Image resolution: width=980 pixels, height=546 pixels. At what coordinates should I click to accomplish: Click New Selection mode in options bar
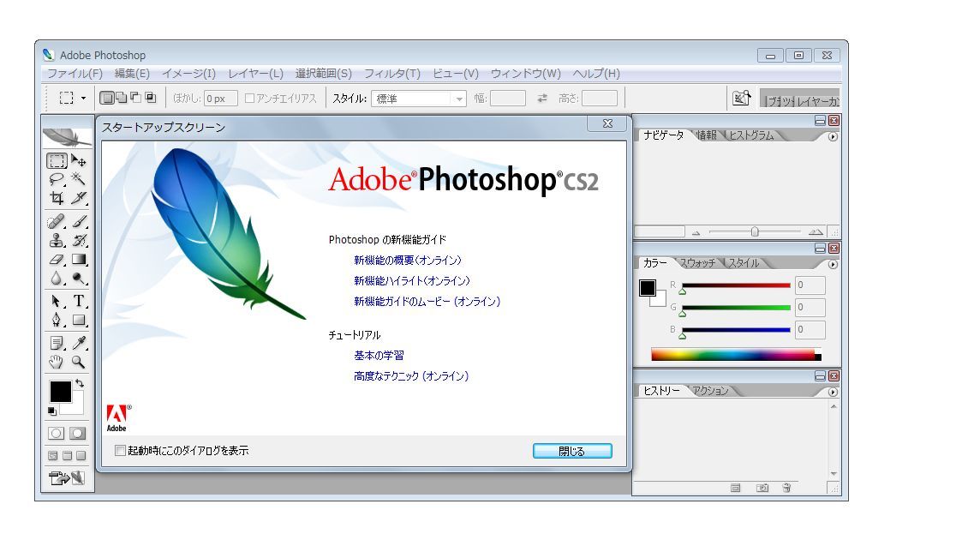pyautogui.click(x=107, y=98)
